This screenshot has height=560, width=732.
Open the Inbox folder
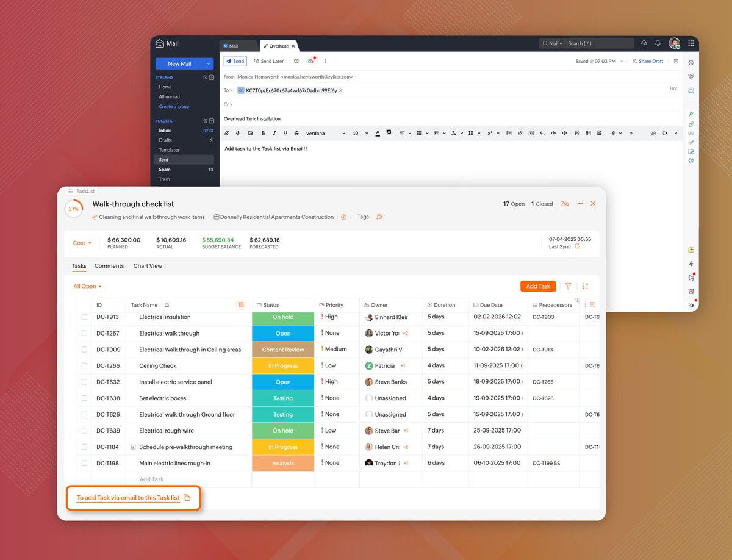[184, 131]
